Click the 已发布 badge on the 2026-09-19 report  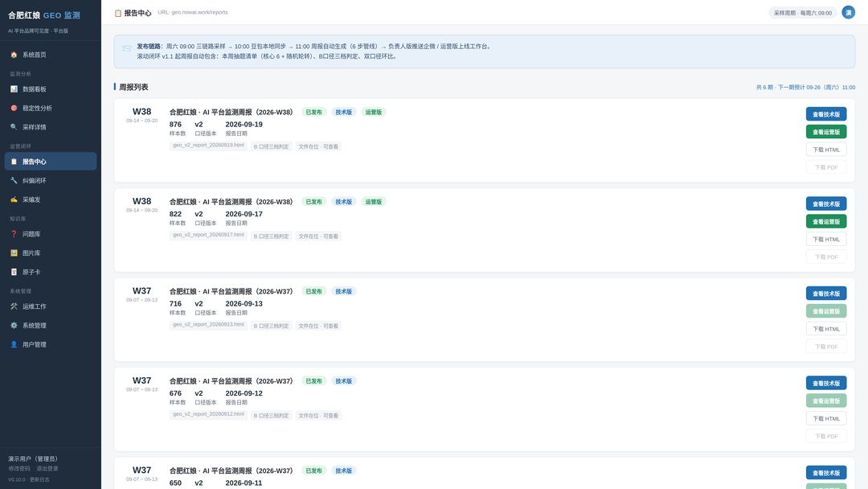pos(314,112)
